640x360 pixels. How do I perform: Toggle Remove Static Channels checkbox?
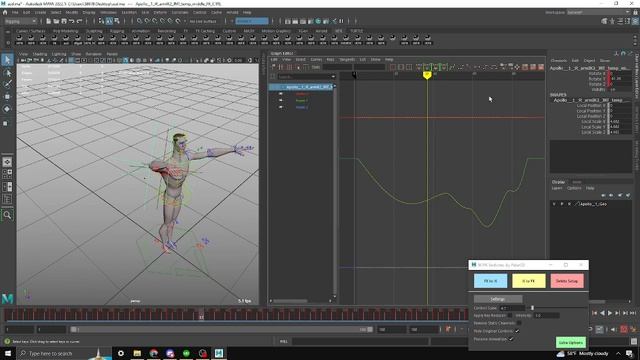point(519,323)
